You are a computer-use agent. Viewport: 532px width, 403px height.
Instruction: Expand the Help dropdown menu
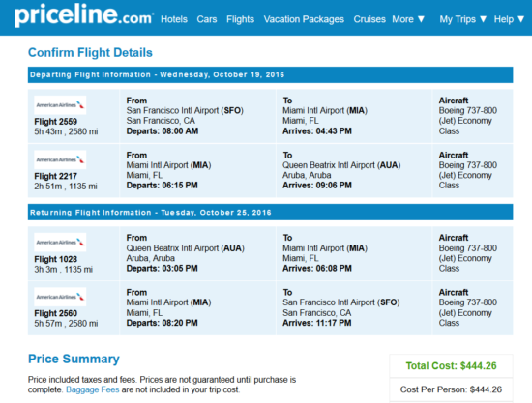pyautogui.click(x=509, y=19)
